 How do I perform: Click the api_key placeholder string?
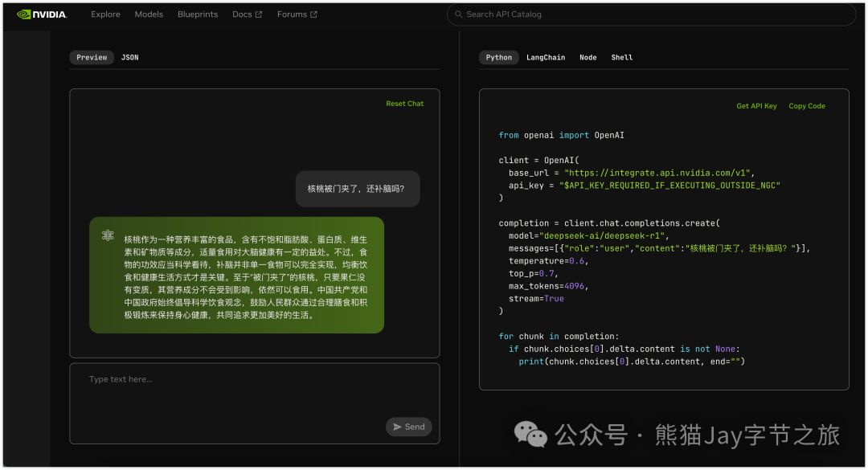pyautogui.click(x=669, y=186)
